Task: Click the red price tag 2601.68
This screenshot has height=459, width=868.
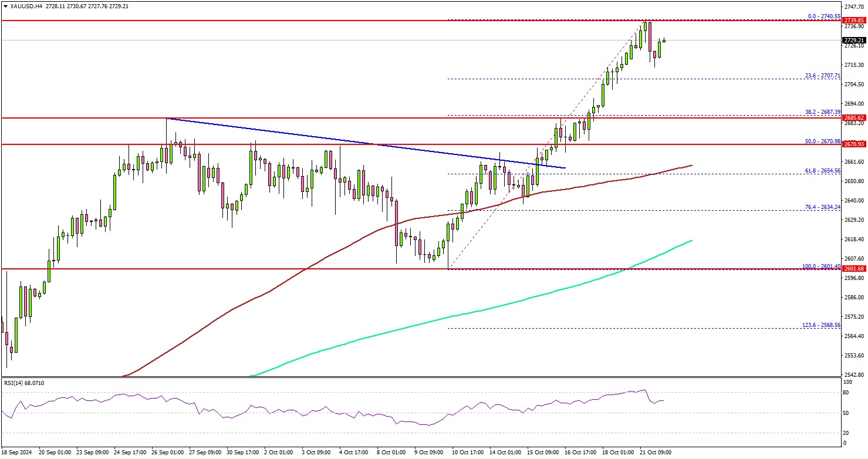Action: pyautogui.click(x=854, y=269)
